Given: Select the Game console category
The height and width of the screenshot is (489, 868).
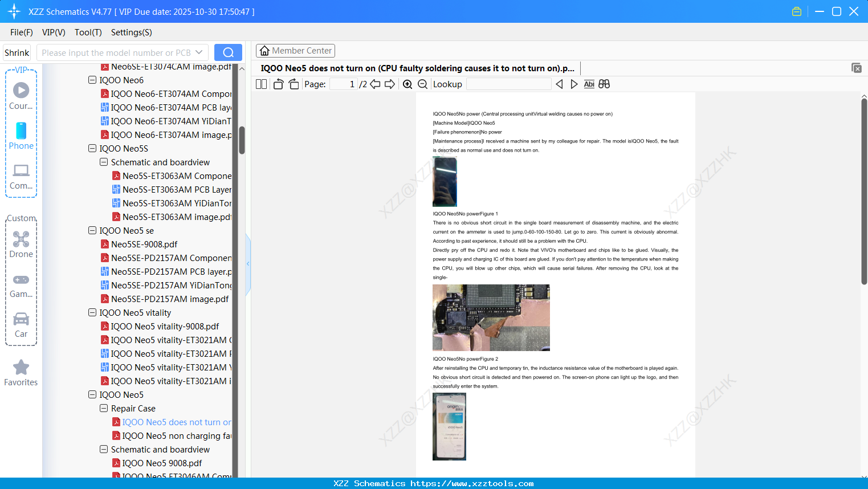Looking at the screenshot, I should coord(21,285).
